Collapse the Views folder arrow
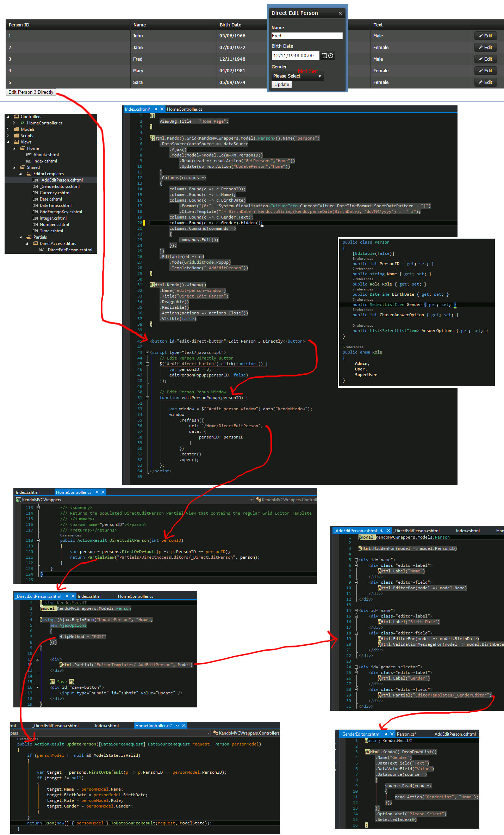The image size is (504, 835). (x=8, y=142)
